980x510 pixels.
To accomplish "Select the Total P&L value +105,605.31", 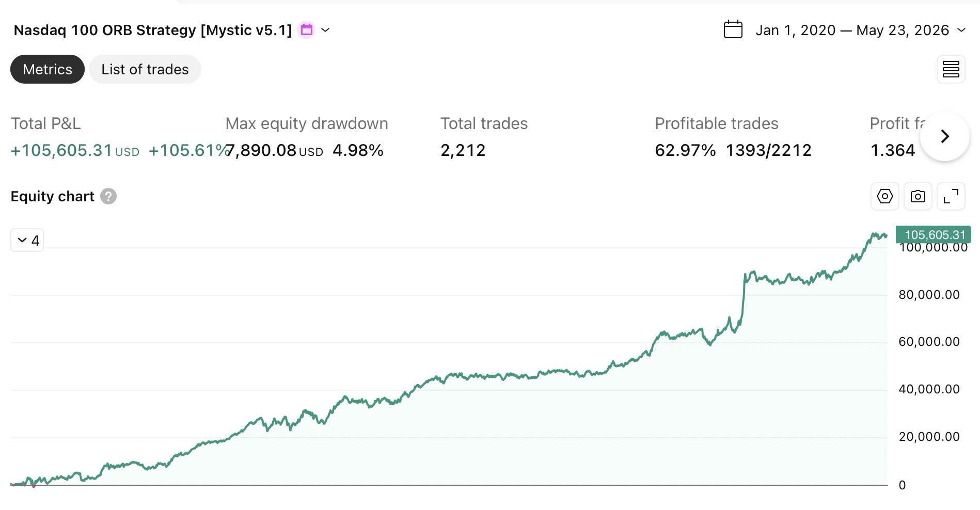I will [61, 150].
